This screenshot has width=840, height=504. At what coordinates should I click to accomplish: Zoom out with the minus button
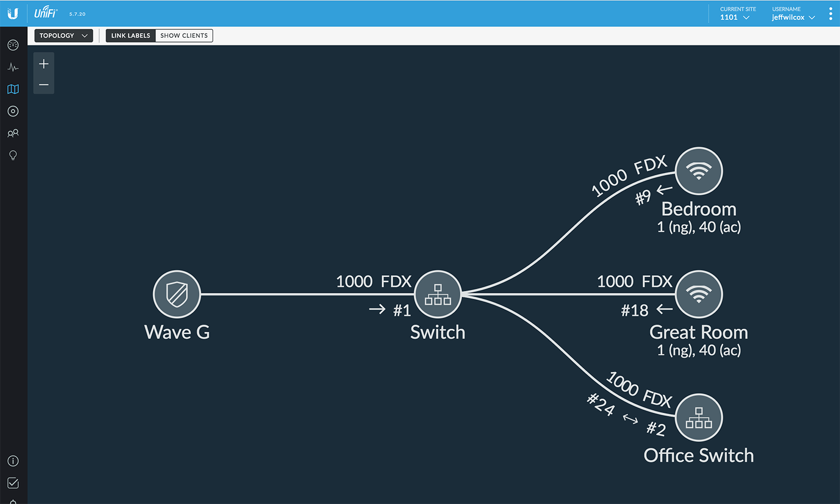(44, 85)
